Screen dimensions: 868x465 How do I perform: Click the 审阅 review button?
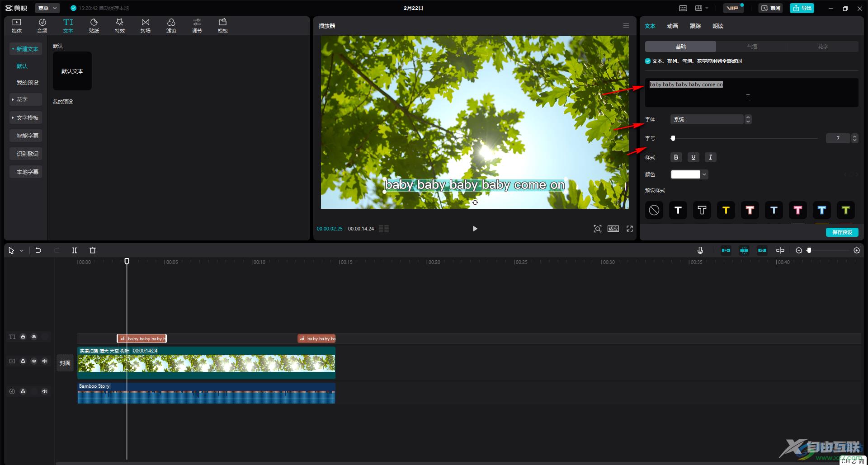point(770,8)
